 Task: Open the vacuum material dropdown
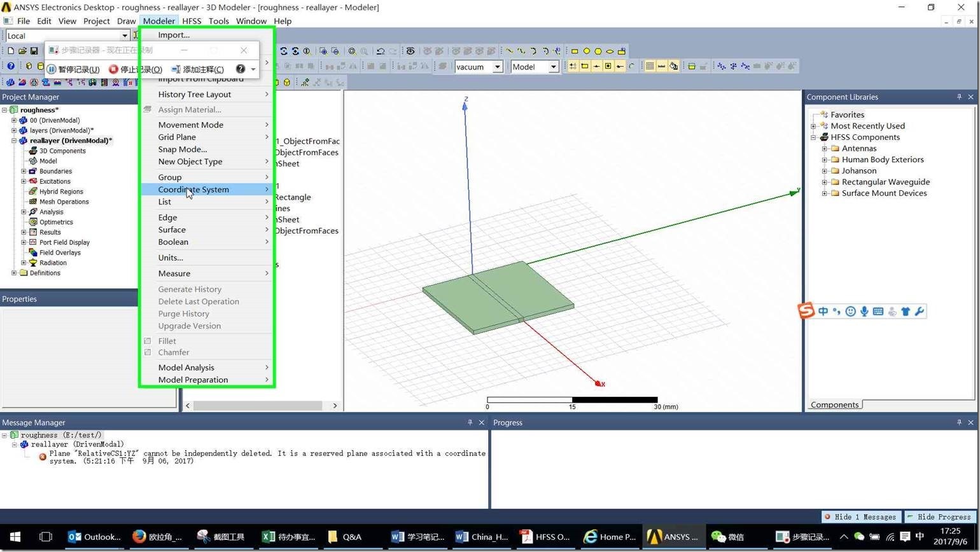click(x=498, y=67)
